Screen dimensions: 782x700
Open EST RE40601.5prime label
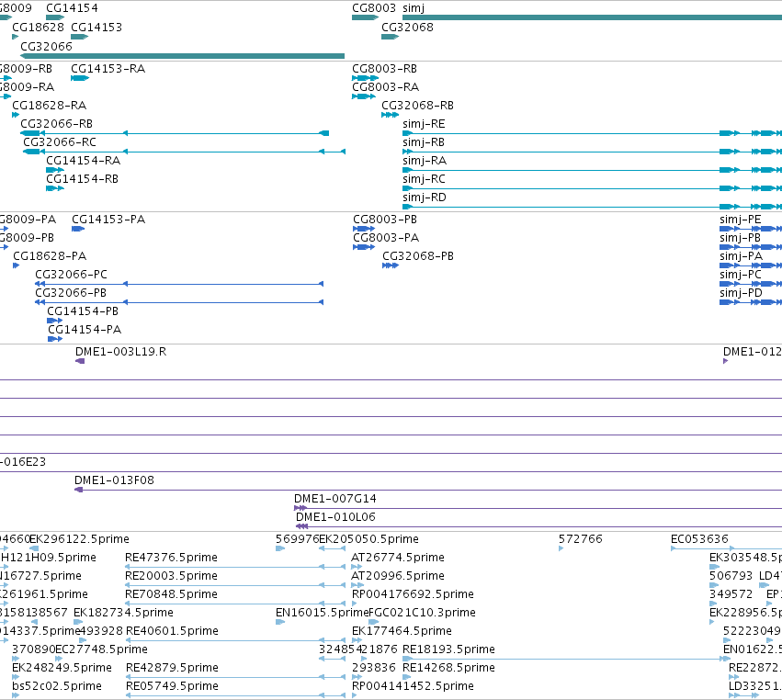coord(172,632)
